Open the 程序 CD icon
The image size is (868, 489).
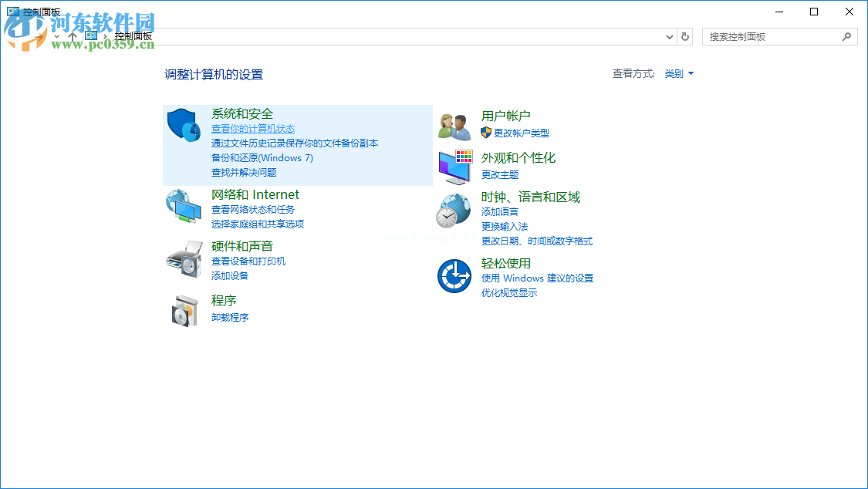[x=184, y=312]
